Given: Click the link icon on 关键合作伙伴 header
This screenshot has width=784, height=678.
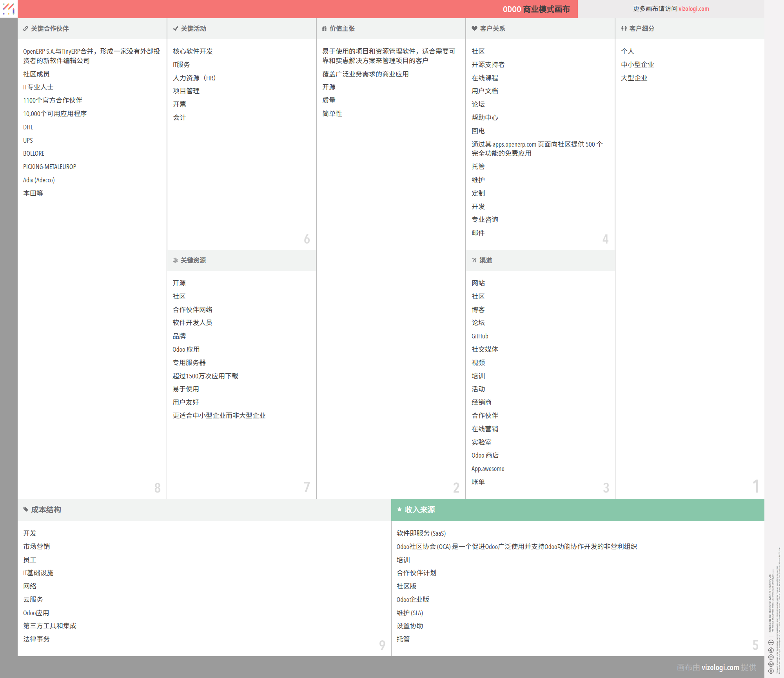Looking at the screenshot, I should 25,28.
